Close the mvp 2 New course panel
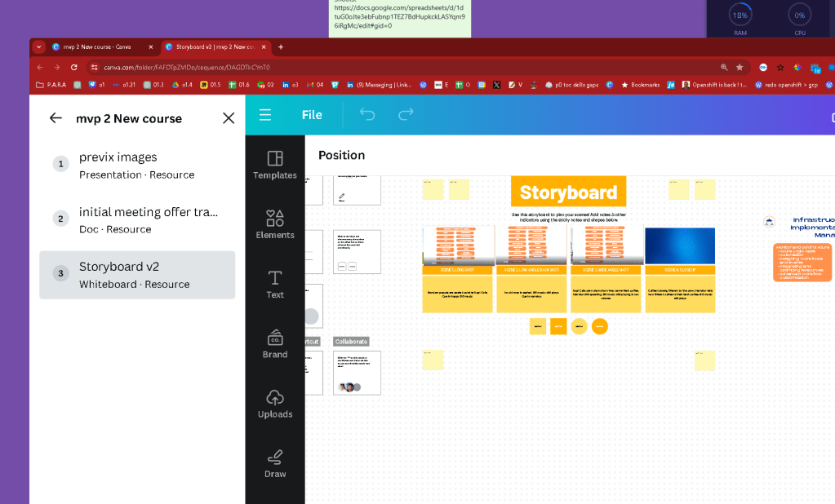Image resolution: width=835 pixels, height=504 pixels. [229, 118]
